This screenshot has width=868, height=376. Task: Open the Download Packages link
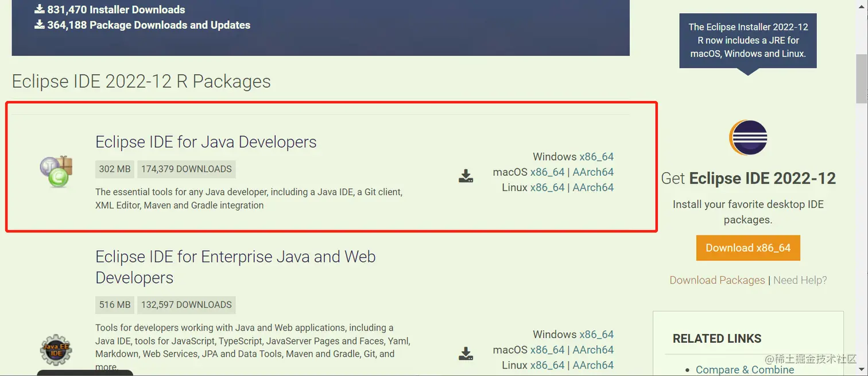(717, 280)
